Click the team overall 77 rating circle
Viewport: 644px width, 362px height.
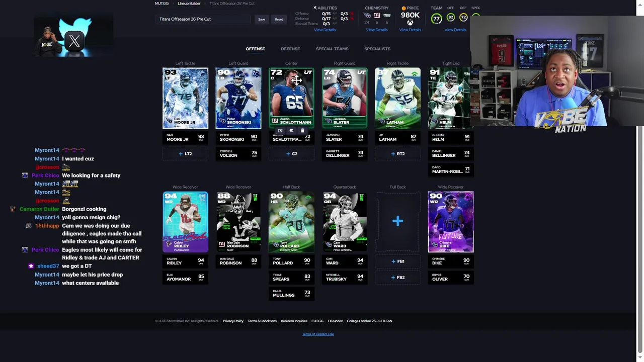tap(436, 19)
